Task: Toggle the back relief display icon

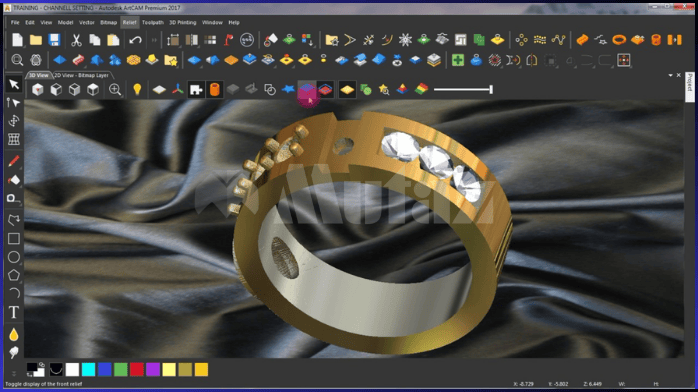Action: click(x=325, y=89)
